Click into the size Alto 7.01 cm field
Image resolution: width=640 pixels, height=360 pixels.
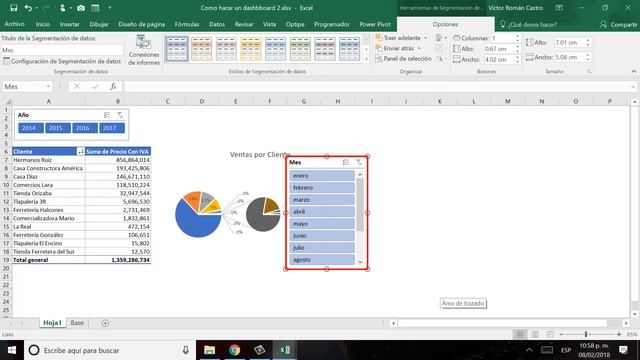[x=569, y=42]
